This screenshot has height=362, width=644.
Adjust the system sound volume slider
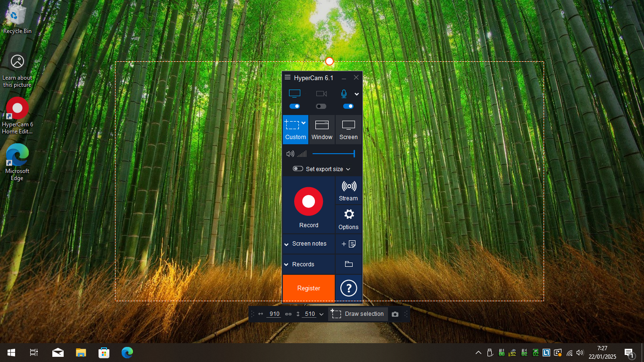point(334,154)
